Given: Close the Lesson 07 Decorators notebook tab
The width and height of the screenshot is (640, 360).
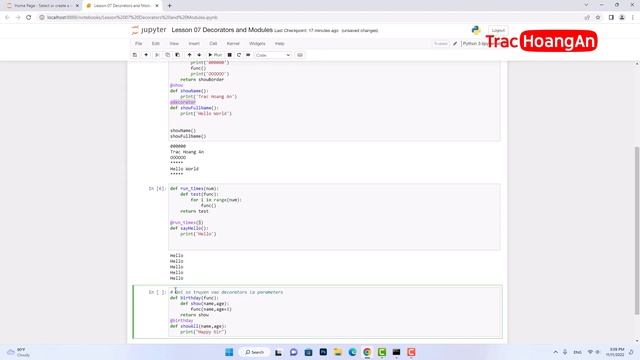Looking at the screenshot, I should 157,6.
